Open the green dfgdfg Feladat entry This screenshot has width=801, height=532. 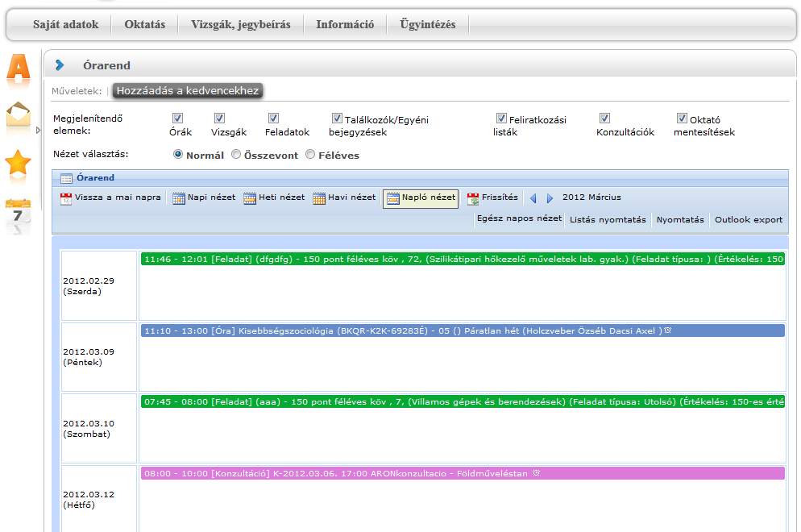[x=463, y=259]
